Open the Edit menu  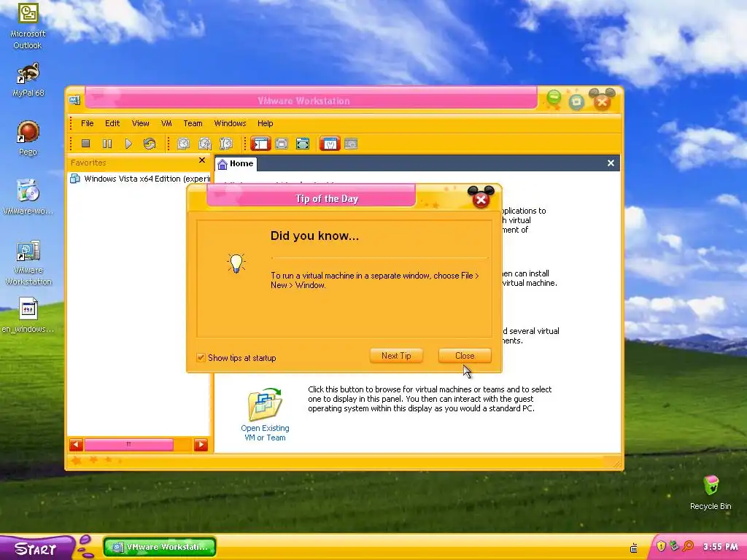(112, 123)
